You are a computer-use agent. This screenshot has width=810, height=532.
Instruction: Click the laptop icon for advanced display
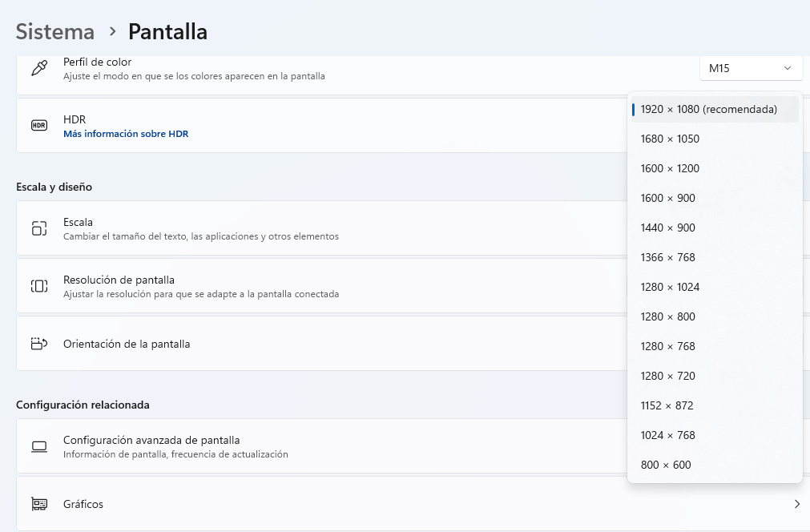39,447
